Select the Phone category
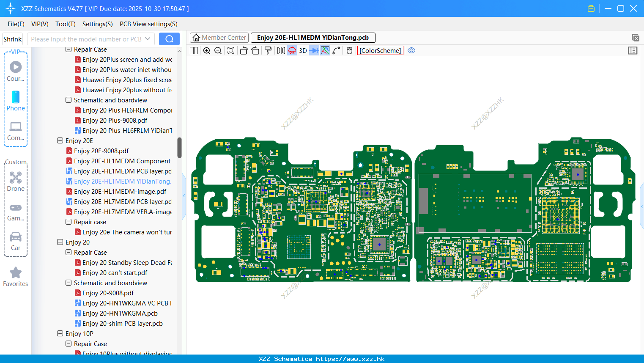Screen dimensions: 644x363 click(x=16, y=101)
